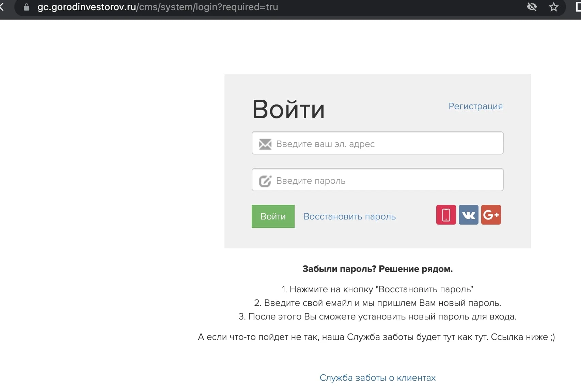Click the phone login icon

[446, 215]
